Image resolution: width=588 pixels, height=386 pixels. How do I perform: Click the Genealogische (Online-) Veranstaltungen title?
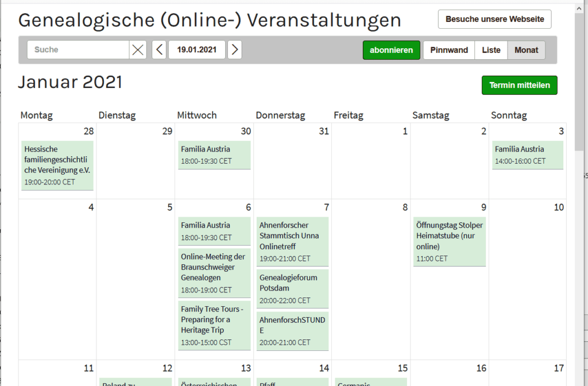pos(210,20)
